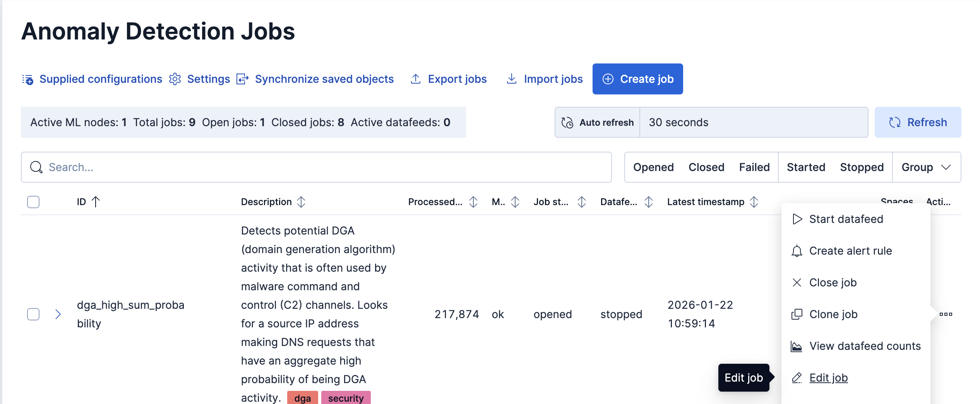Click the Create job button
Image resolution: width=980 pixels, height=404 pixels.
click(637, 79)
